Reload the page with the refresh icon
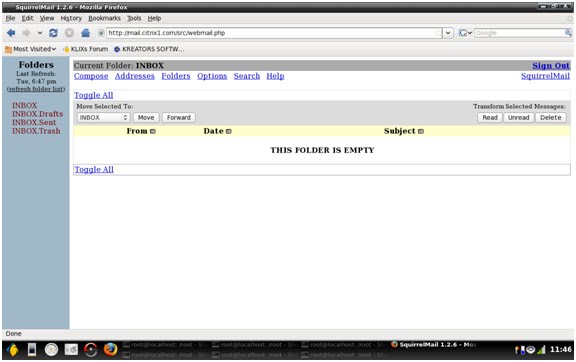The height and width of the screenshot is (362, 576). tap(54, 33)
